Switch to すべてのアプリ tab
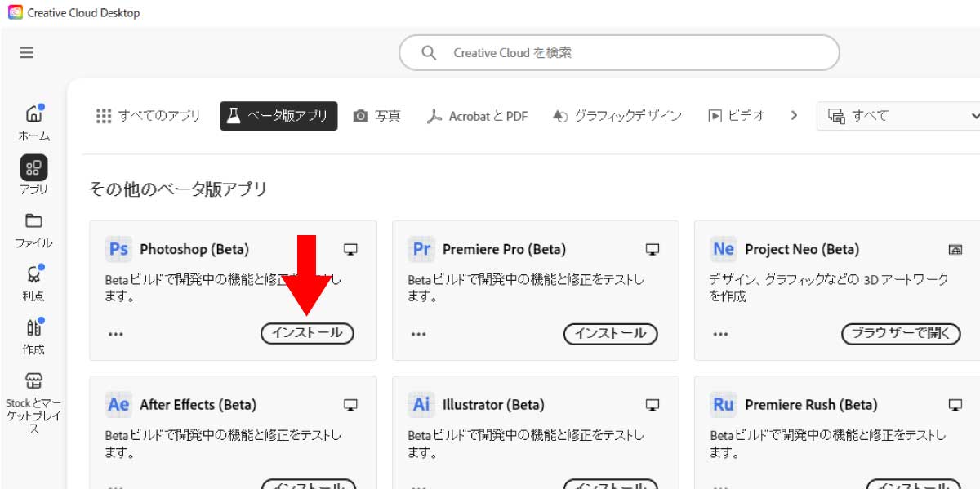This screenshot has height=489, width=980. click(x=148, y=116)
